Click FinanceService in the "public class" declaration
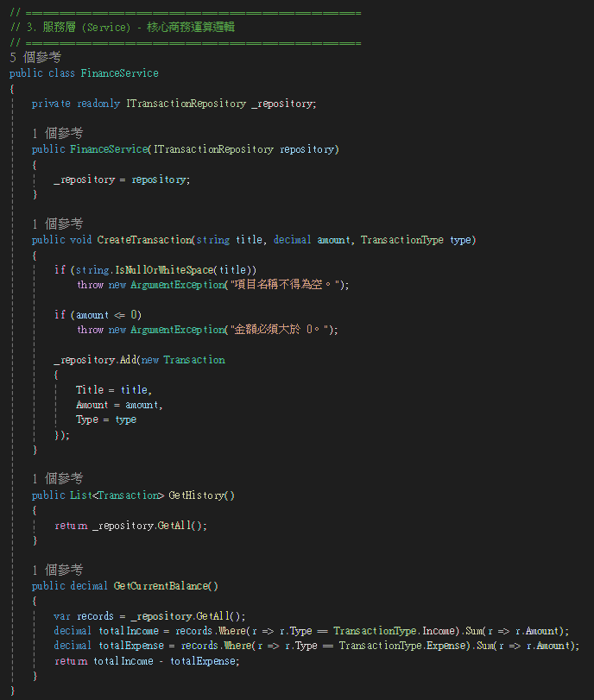The height and width of the screenshot is (700, 594). point(119,73)
